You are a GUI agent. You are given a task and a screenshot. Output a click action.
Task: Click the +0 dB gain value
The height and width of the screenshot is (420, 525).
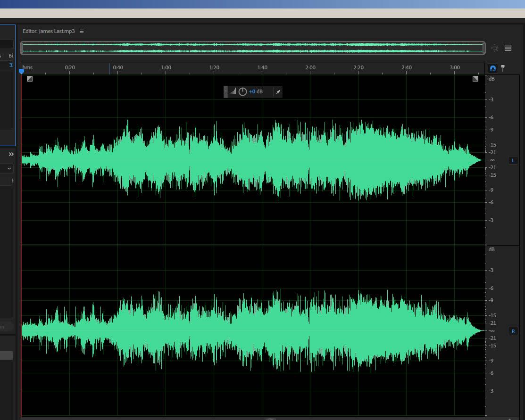[256, 91]
